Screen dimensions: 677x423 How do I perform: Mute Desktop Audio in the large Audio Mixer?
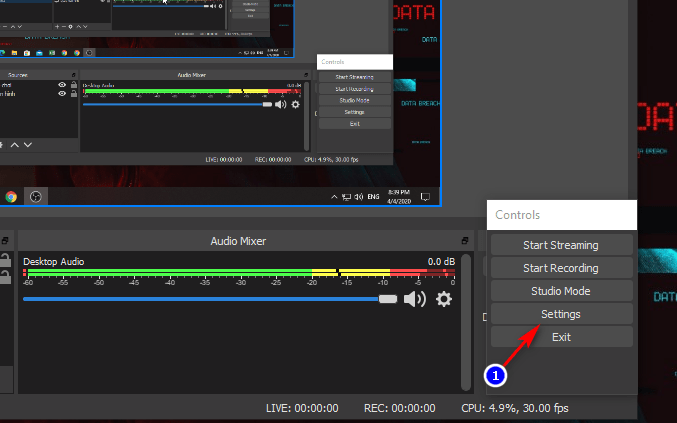pos(414,299)
